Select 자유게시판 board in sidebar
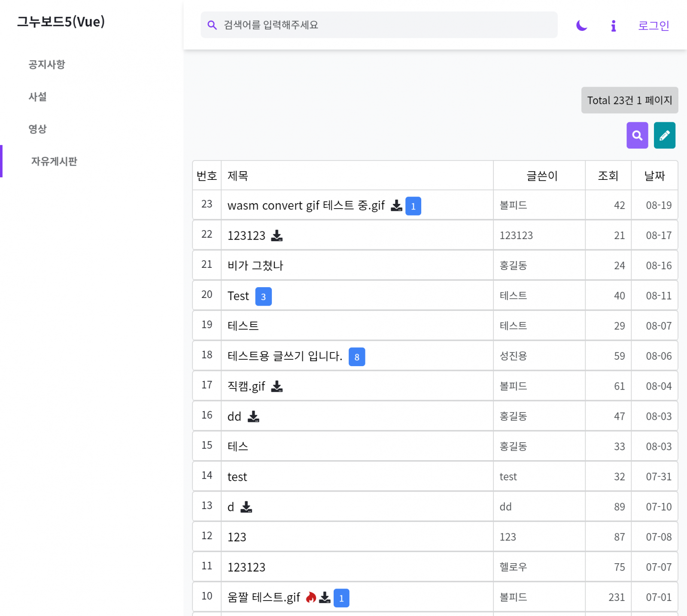This screenshot has width=687, height=616. [54, 161]
